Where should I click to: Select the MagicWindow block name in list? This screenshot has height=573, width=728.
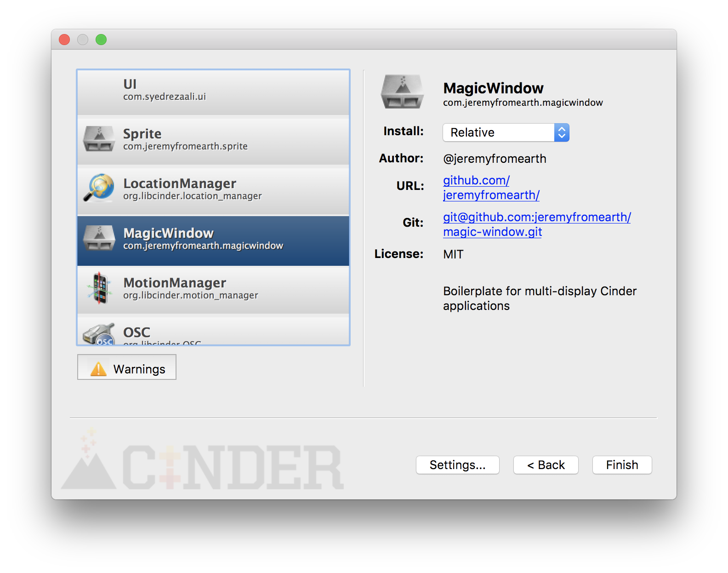(169, 233)
